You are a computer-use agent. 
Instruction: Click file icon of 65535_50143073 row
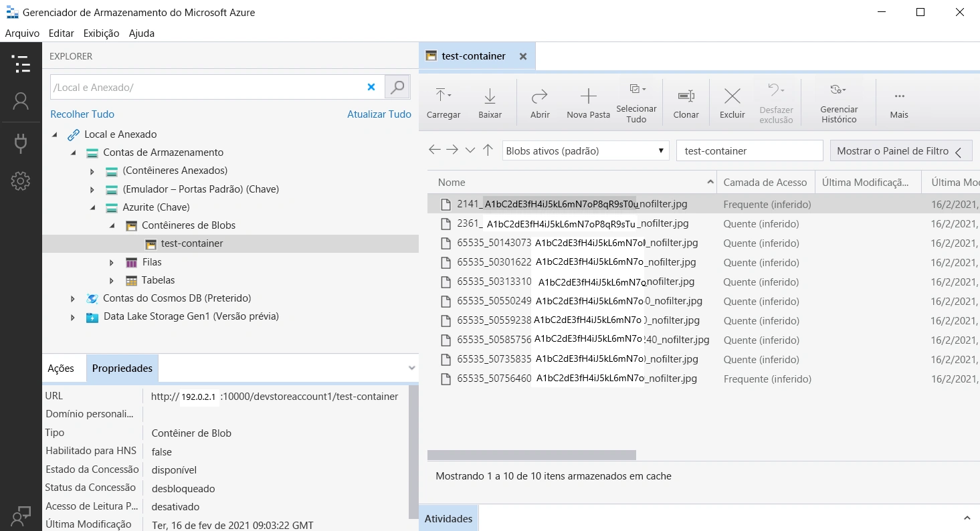tap(446, 243)
